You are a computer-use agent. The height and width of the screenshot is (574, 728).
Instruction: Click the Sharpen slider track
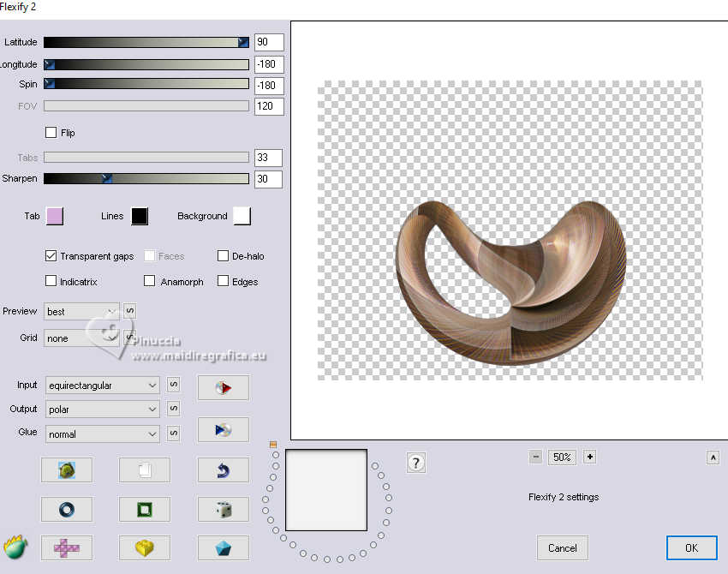point(146,178)
